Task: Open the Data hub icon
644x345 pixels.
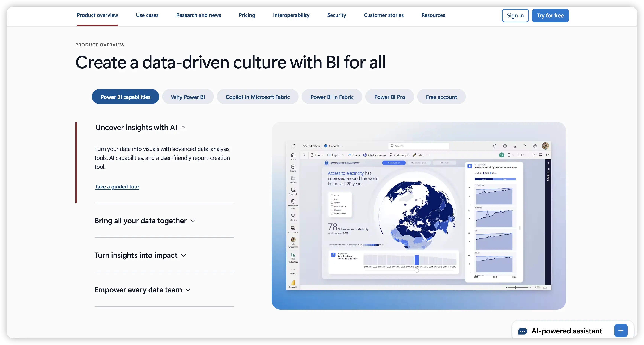Action: pyautogui.click(x=293, y=190)
